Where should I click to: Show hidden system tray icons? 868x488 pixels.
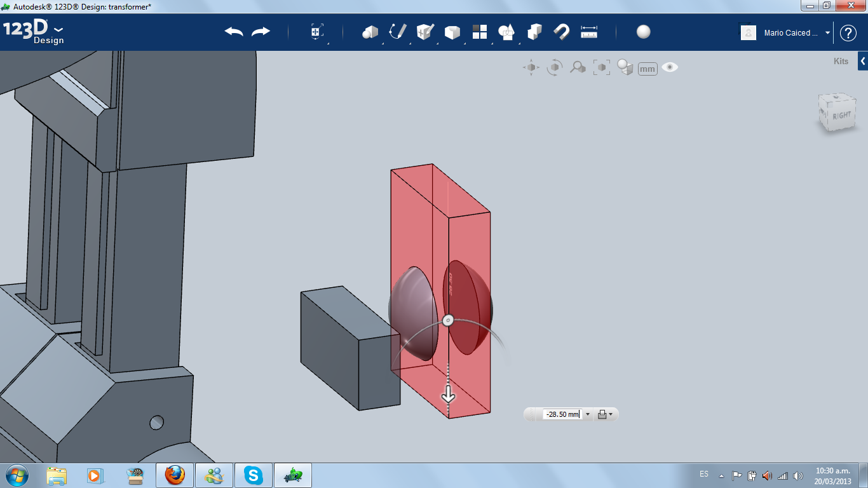pyautogui.click(x=721, y=475)
